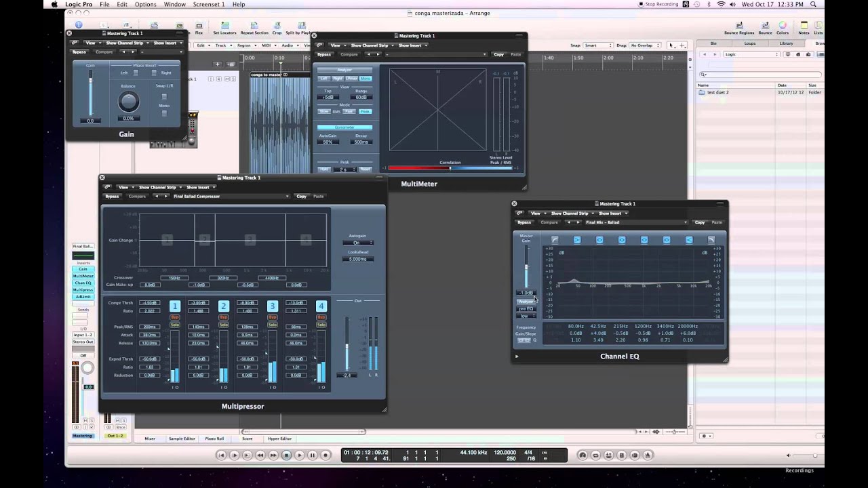The width and height of the screenshot is (868, 488).
Task: Toggle Goniometer button in MultiMeter
Action: click(344, 127)
